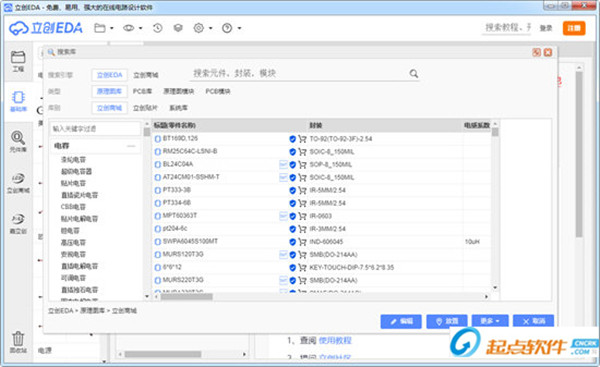The height and width of the screenshot is (367, 600).
Task: Click the right arrow of results horizontal scrollbar
Action: click(x=486, y=297)
